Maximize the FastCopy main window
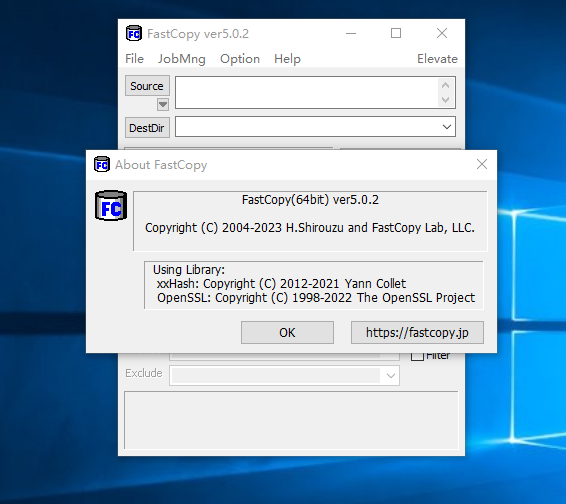 (396, 34)
